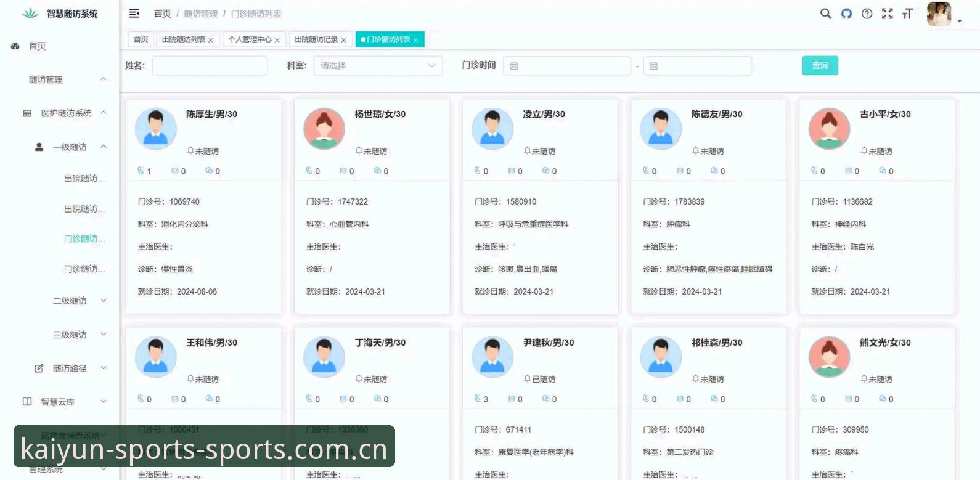Image resolution: width=980 pixels, height=480 pixels.
Task: Click message count icon on 祁桂森 card
Action: [x=680, y=399]
